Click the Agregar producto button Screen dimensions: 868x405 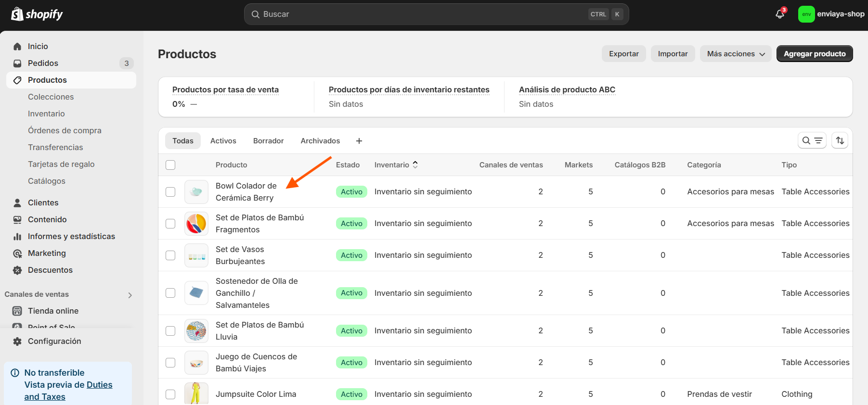815,54
